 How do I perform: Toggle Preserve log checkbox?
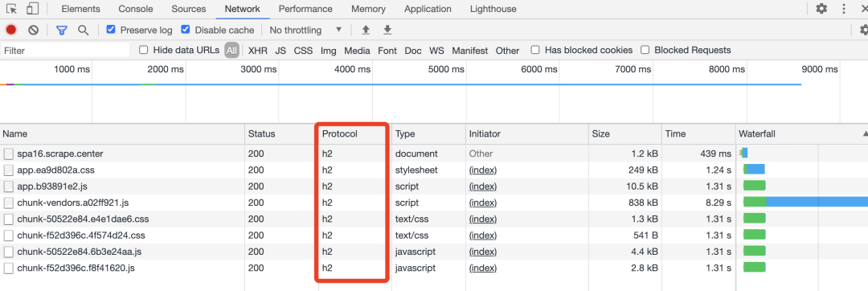point(111,29)
